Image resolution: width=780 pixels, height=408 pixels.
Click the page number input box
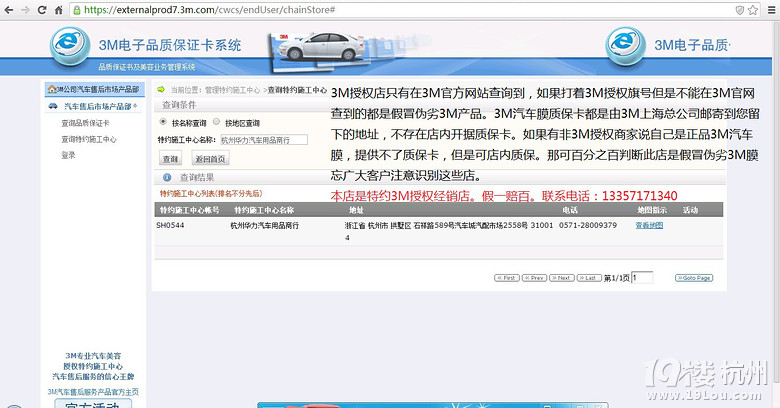pyautogui.click(x=642, y=278)
